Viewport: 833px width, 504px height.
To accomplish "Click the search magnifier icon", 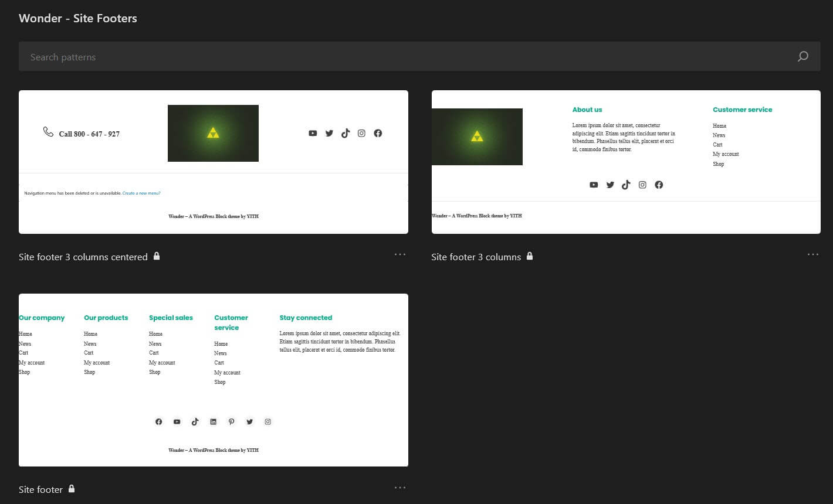I will tap(802, 56).
